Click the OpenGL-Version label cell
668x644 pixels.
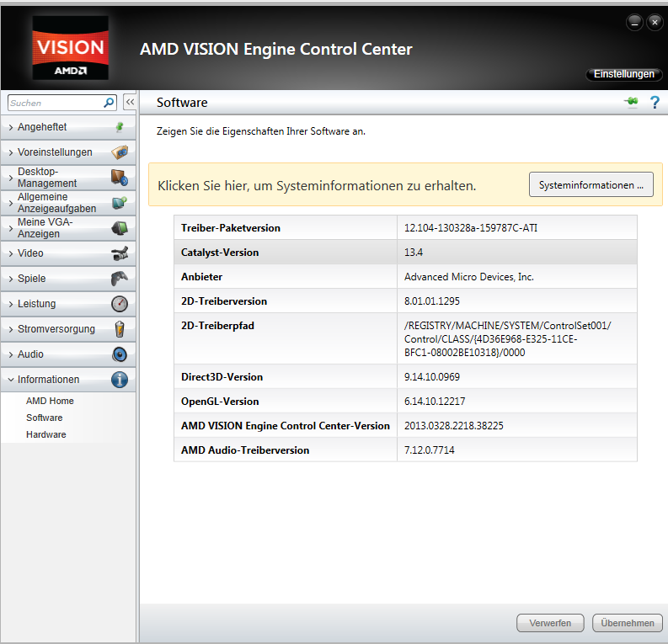click(286, 401)
